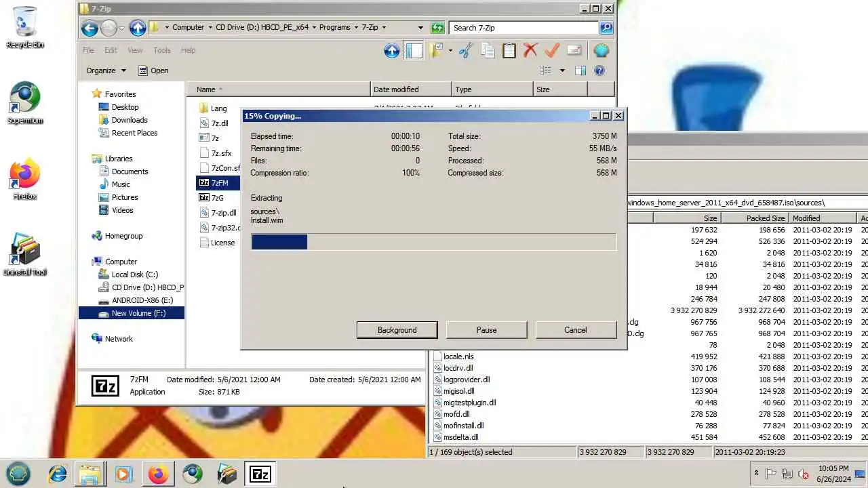Open the view options dropdown arrow
This screenshot has width=868, height=488.
[x=562, y=70]
